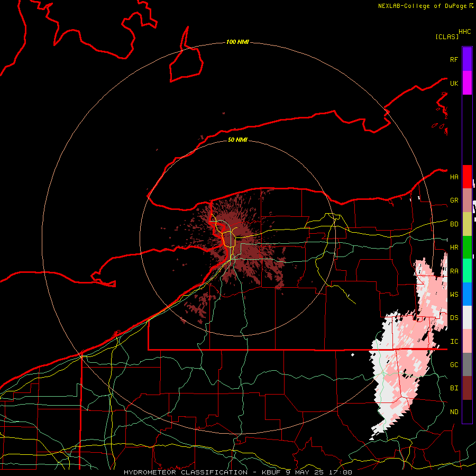This screenshot has width=476, height=476.
Task: Click the 100 NMI range ring label
Action: [x=237, y=42]
